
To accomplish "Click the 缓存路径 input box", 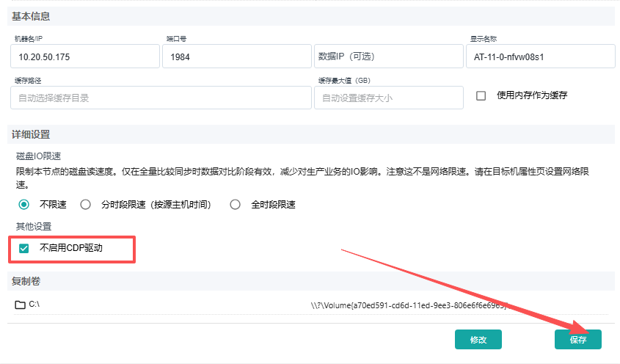I will [x=161, y=98].
